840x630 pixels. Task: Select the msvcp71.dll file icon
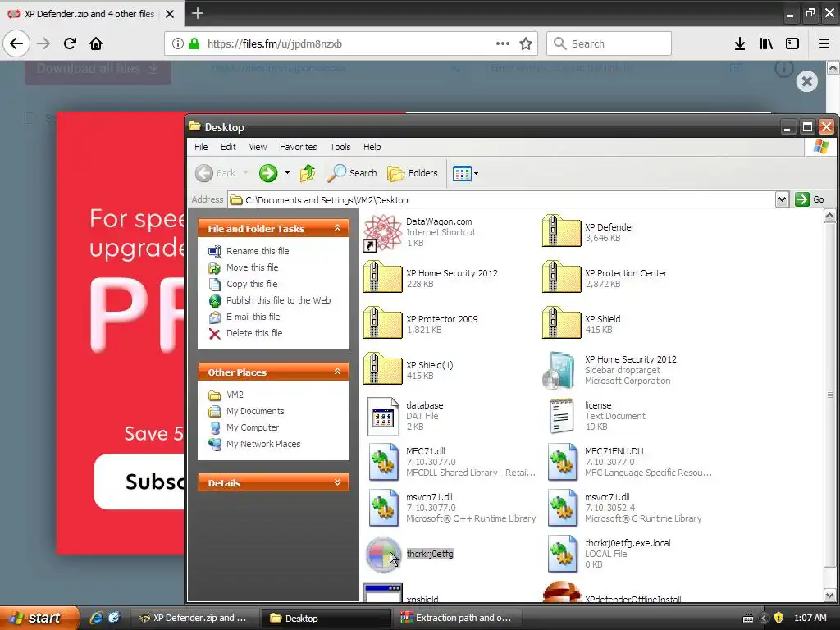[383, 508]
